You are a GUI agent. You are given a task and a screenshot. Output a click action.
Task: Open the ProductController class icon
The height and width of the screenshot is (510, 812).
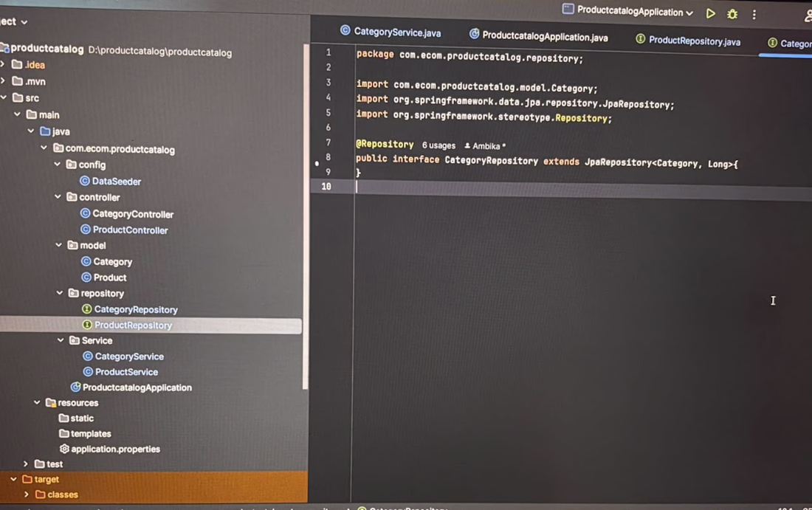coord(86,230)
